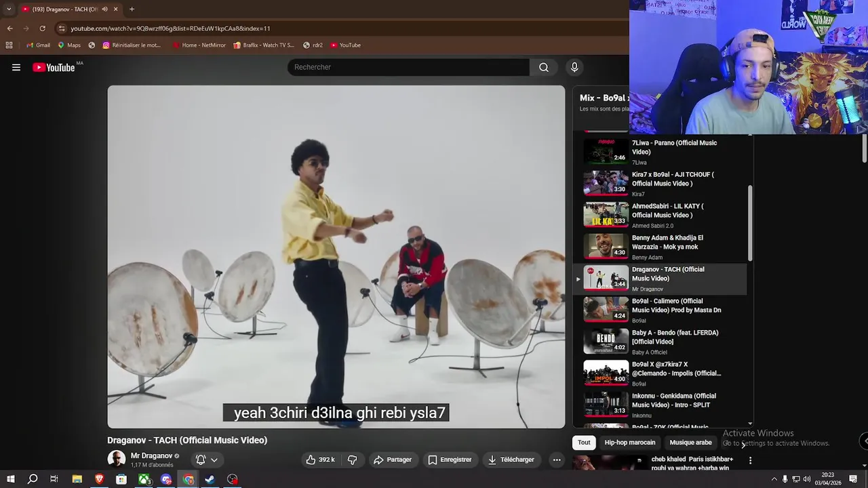Open Windows Start menu
868x488 pixels.
pyautogui.click(x=10, y=479)
